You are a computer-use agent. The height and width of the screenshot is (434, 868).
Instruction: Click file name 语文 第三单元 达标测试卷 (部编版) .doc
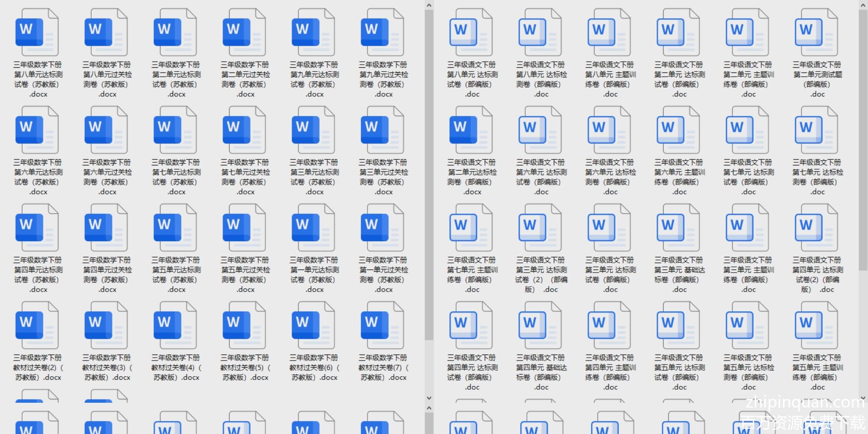[610, 275]
